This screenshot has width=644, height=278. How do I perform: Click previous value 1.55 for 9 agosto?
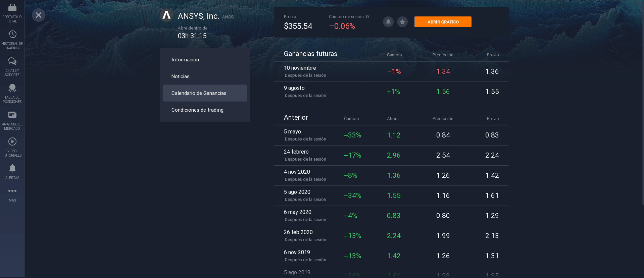[x=492, y=92]
